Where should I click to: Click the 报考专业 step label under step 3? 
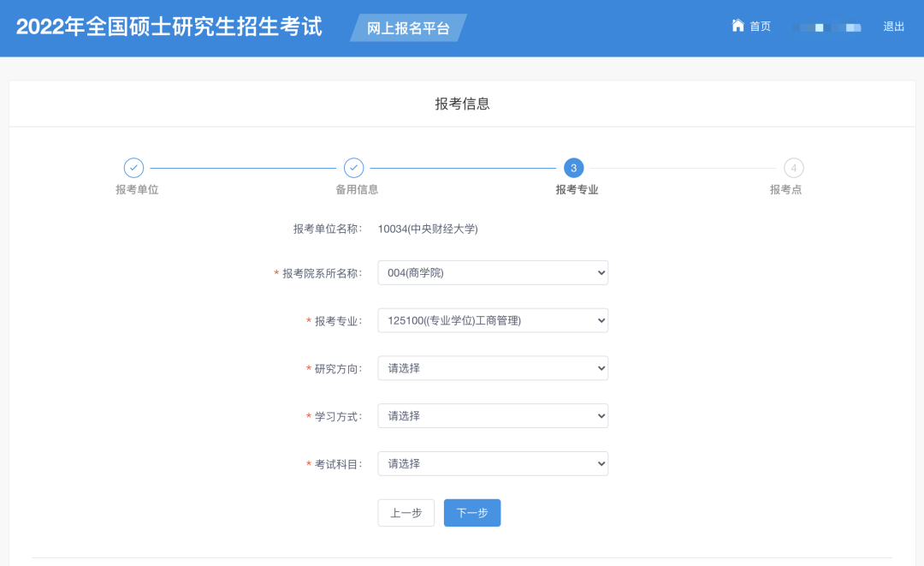[577, 190]
